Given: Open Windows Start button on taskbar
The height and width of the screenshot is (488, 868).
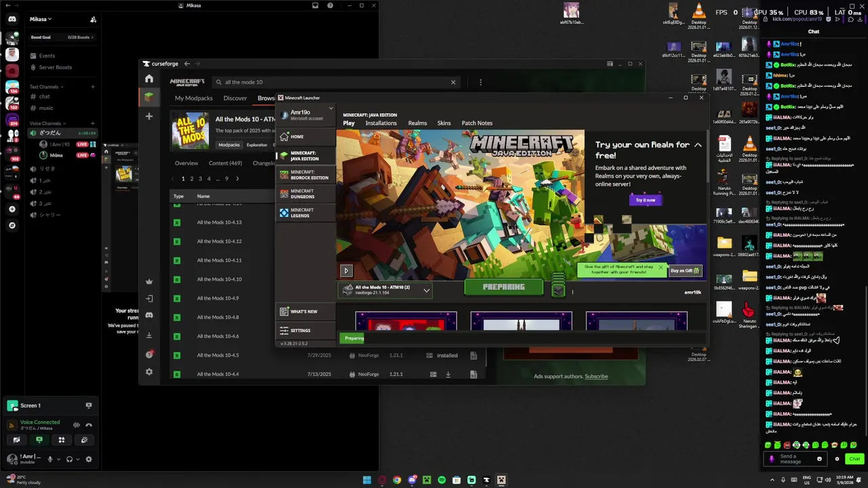Looking at the screenshot, I should coord(367,480).
